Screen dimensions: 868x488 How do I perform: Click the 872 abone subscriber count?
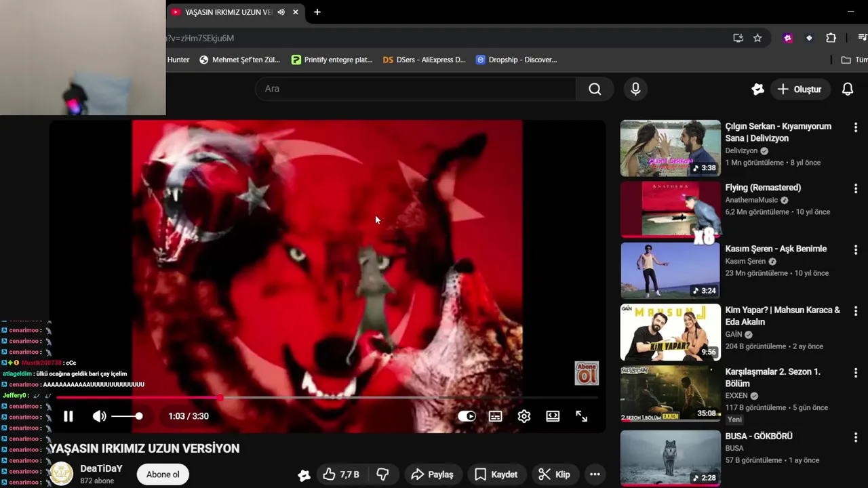97,481
